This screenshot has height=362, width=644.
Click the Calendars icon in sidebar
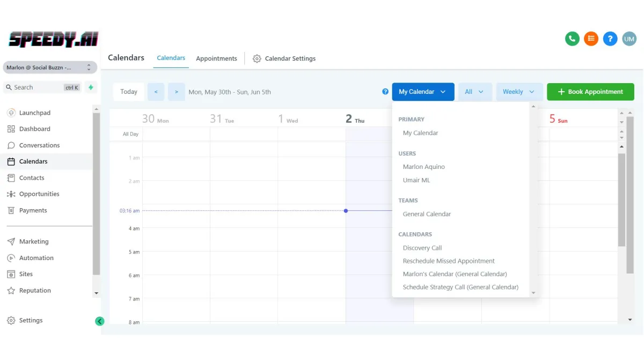click(11, 161)
